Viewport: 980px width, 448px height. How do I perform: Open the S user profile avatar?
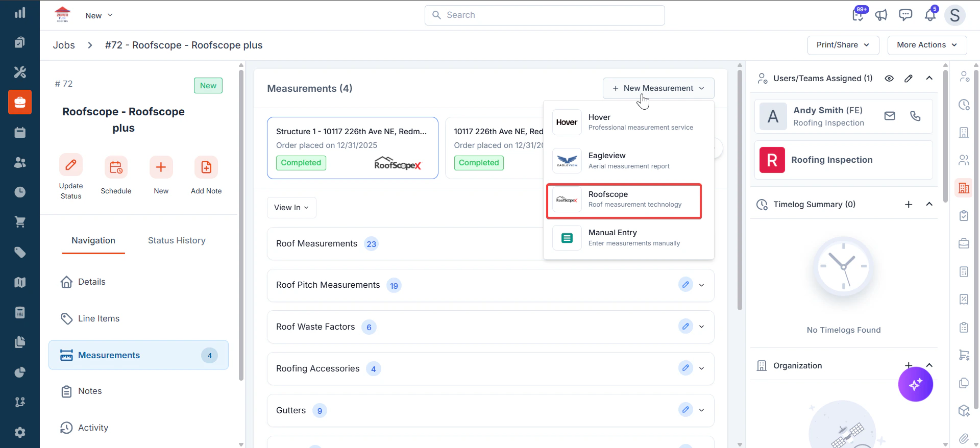[x=954, y=15]
